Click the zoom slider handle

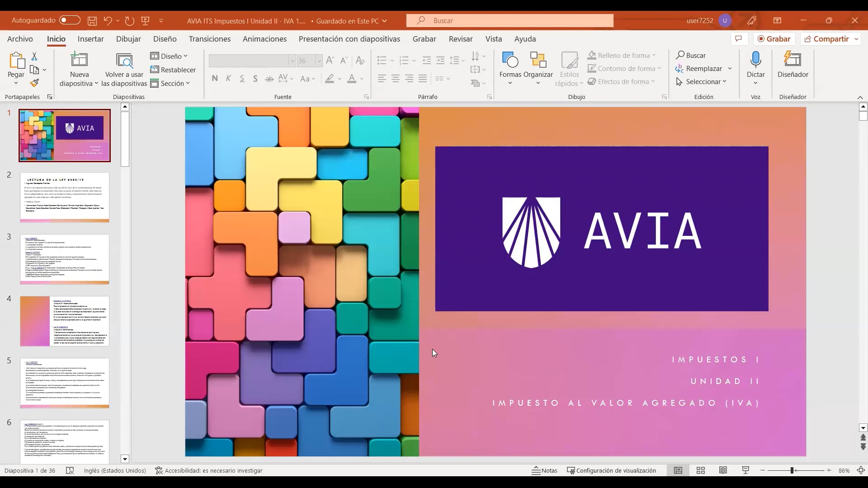click(792, 470)
